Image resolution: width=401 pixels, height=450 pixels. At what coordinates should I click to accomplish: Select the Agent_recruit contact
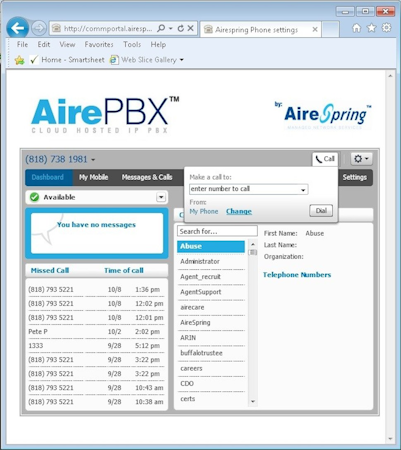pos(211,277)
